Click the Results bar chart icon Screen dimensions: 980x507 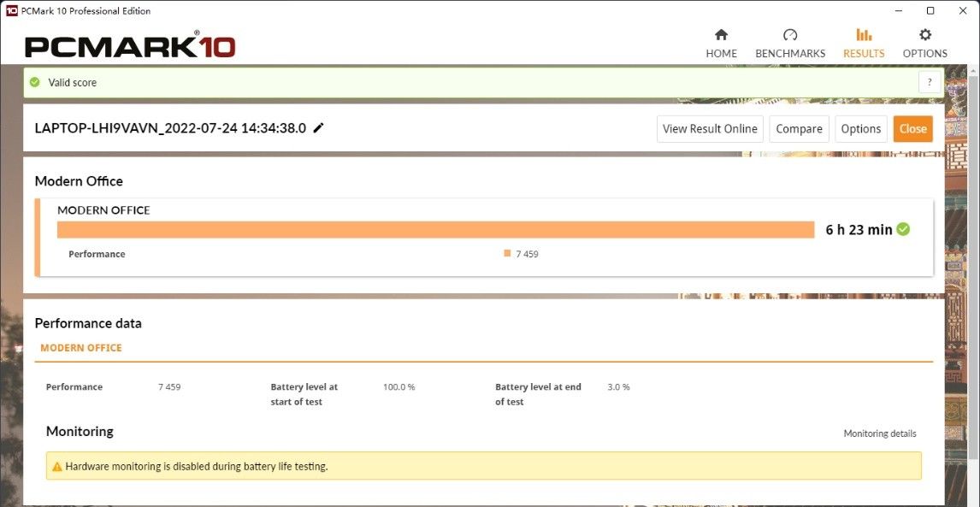click(864, 34)
